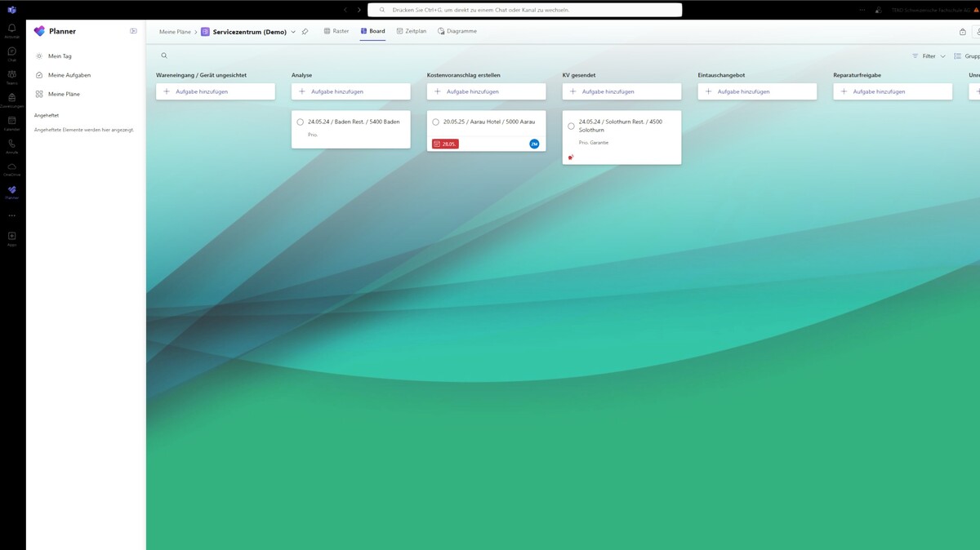The image size is (980, 550).
Task: Pin the Servicezentrum plan with pin icon
Action: tap(305, 32)
